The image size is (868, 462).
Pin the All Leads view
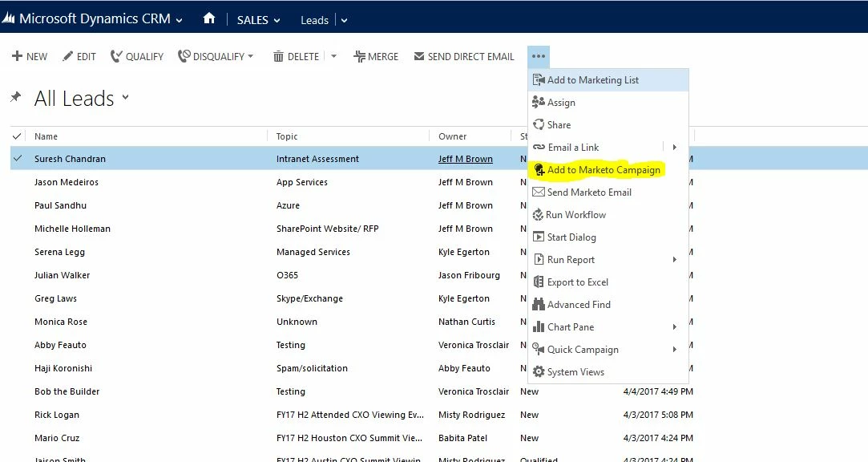[x=15, y=98]
